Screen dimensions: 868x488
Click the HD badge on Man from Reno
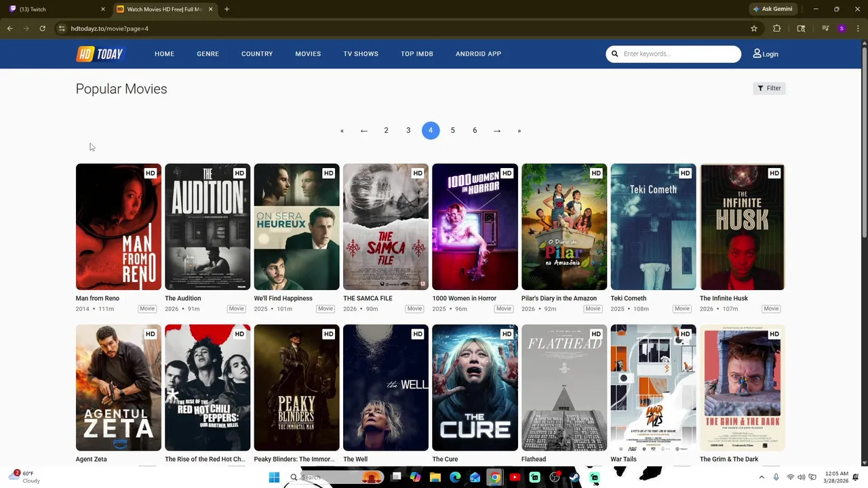coord(151,173)
